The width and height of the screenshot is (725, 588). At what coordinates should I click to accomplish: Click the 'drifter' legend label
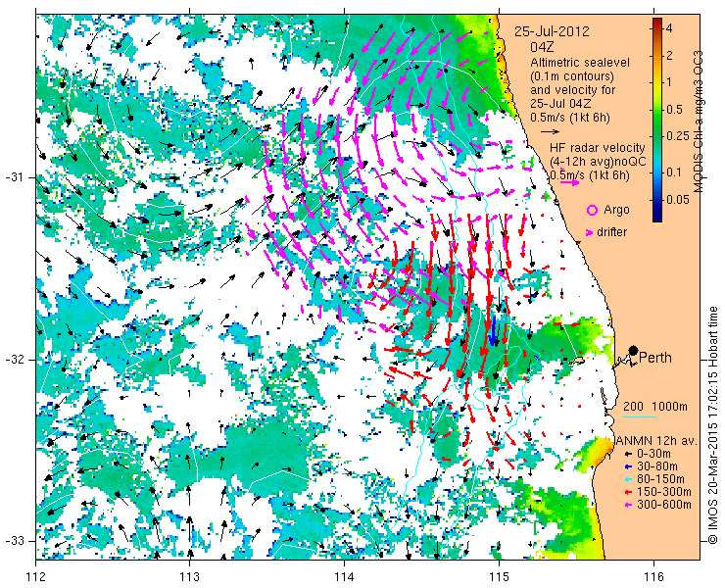pyautogui.click(x=611, y=232)
